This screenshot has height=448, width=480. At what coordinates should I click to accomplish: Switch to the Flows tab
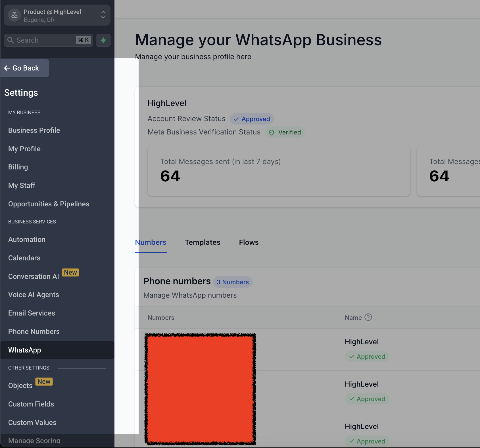click(249, 242)
